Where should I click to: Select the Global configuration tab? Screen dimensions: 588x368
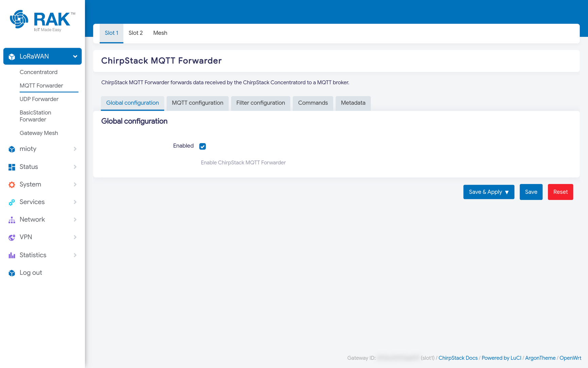click(x=132, y=103)
